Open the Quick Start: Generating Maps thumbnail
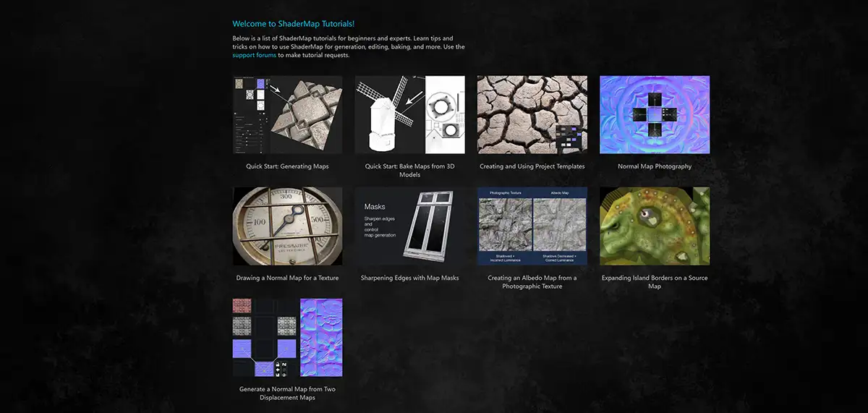Image resolution: width=868 pixels, height=413 pixels. [287, 115]
